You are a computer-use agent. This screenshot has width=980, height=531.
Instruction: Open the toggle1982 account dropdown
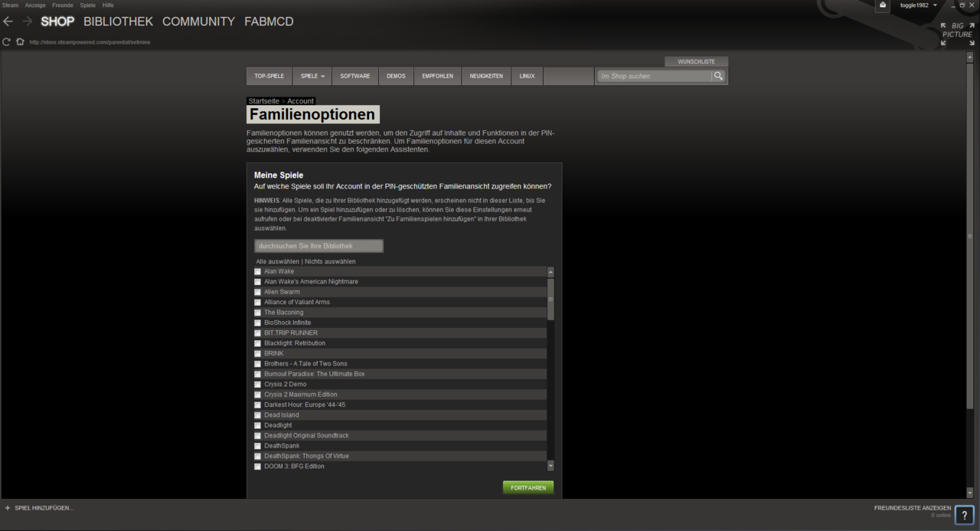(x=918, y=5)
